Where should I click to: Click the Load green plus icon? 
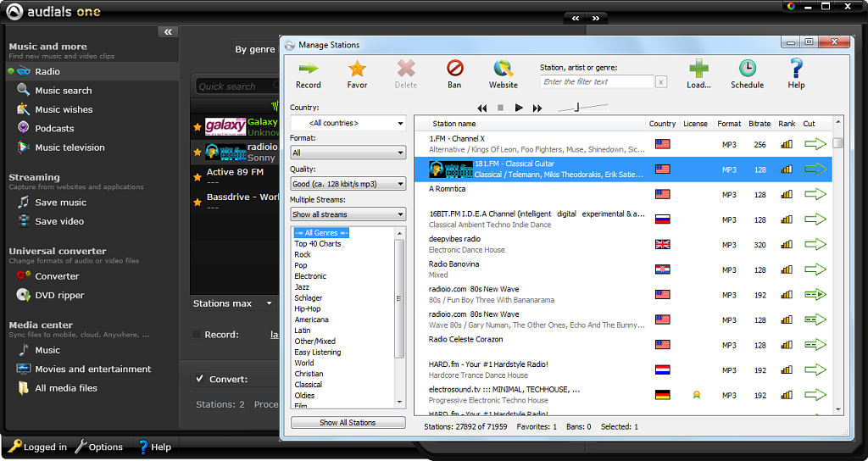(698, 69)
